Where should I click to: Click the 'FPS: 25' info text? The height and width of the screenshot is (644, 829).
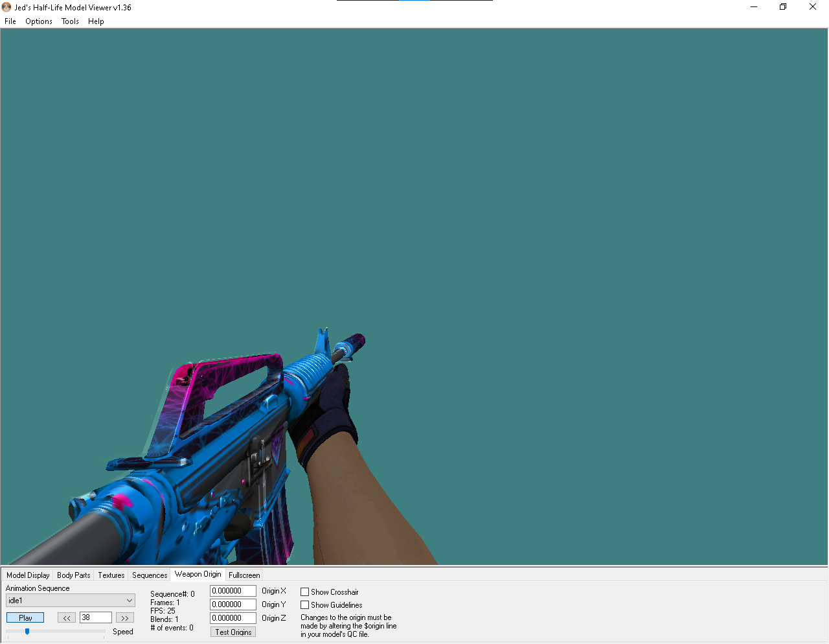163,611
